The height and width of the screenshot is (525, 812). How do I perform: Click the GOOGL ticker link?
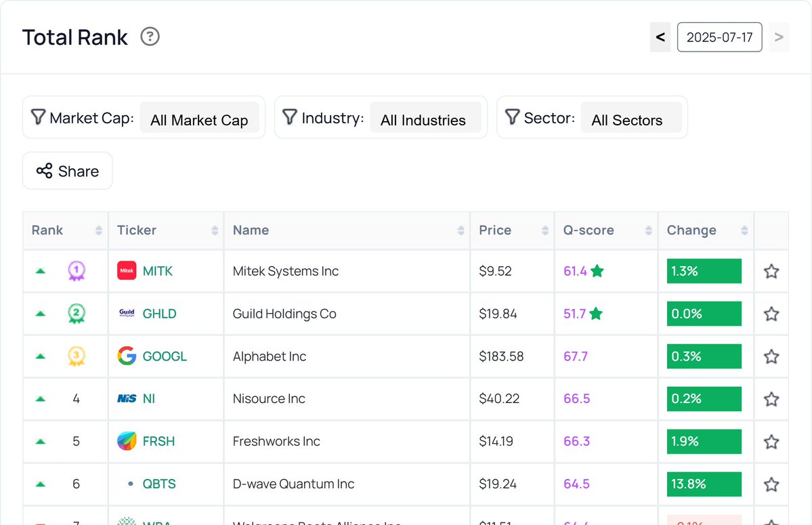[165, 356]
